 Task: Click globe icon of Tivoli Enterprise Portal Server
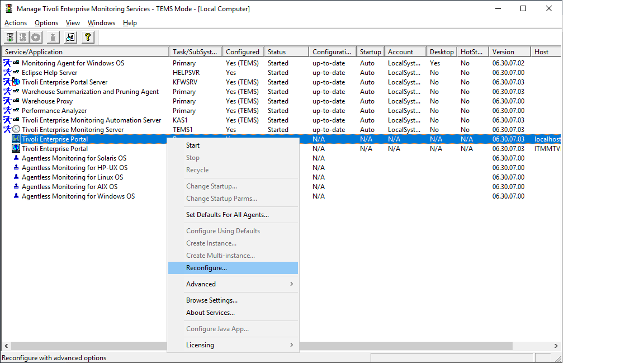pos(16,82)
